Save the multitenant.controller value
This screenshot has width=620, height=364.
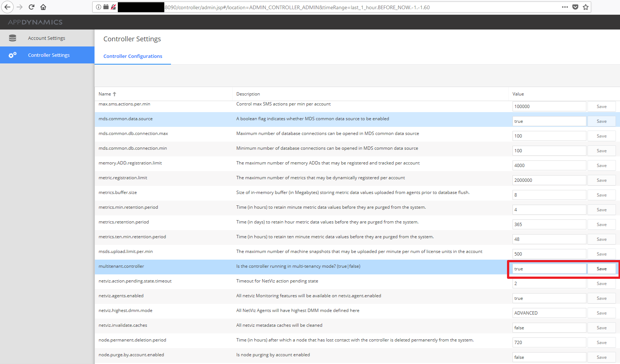pos(602,269)
